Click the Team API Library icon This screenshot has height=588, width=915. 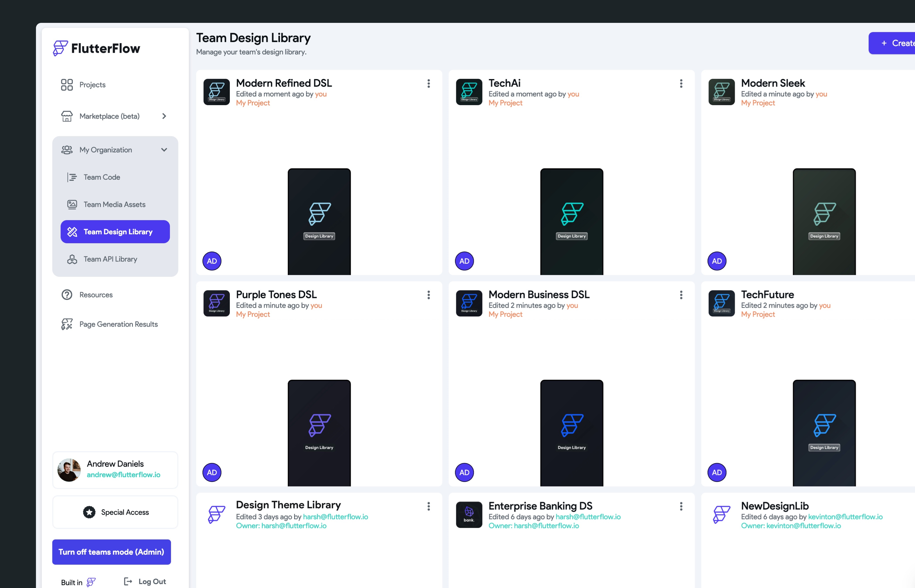(x=72, y=259)
